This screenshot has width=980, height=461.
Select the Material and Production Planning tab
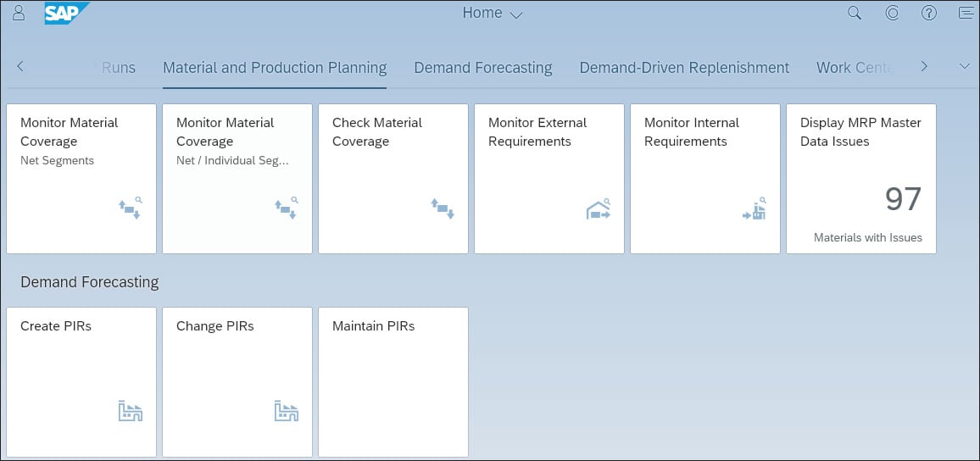click(x=275, y=68)
